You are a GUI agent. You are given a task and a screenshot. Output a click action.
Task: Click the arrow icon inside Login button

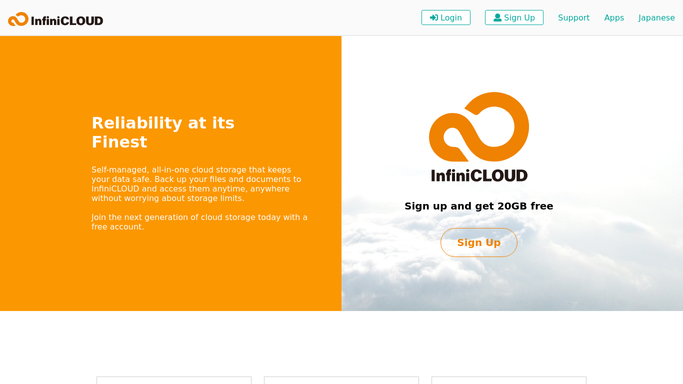point(434,18)
